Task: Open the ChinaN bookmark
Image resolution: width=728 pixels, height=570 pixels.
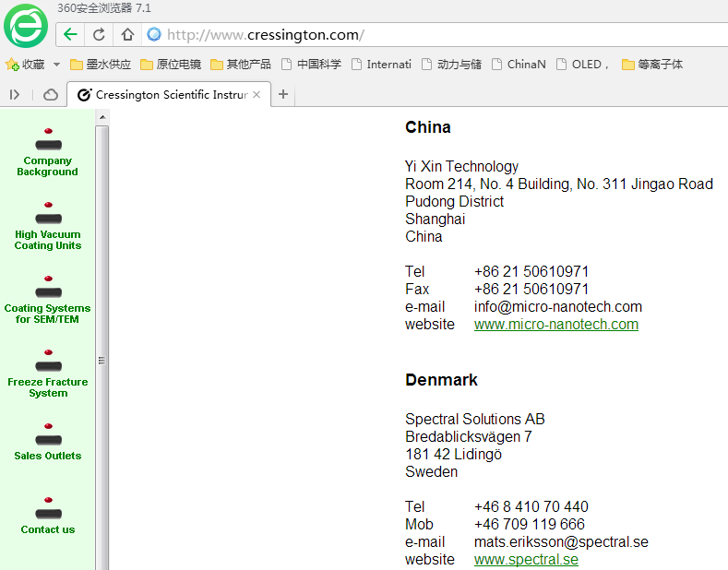Action: coord(519,64)
